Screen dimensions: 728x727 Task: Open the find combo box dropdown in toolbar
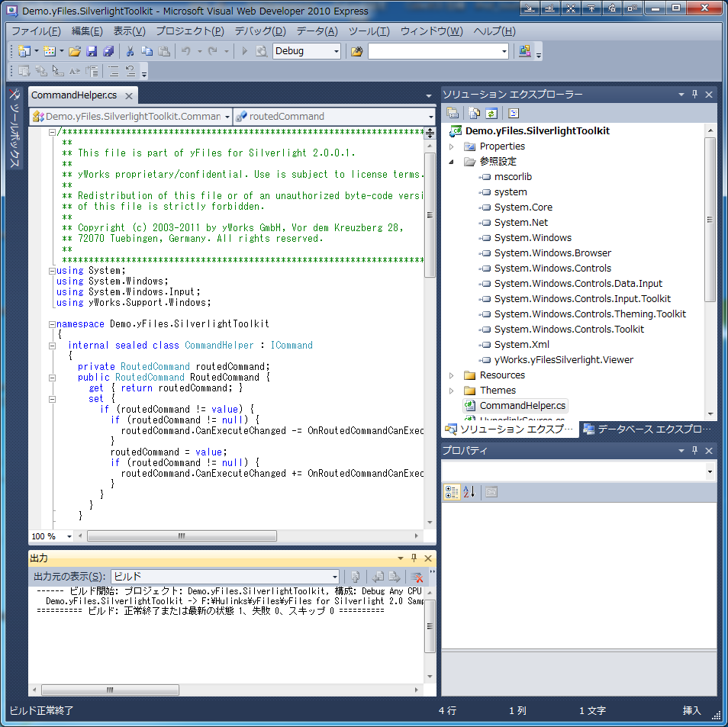tap(504, 52)
